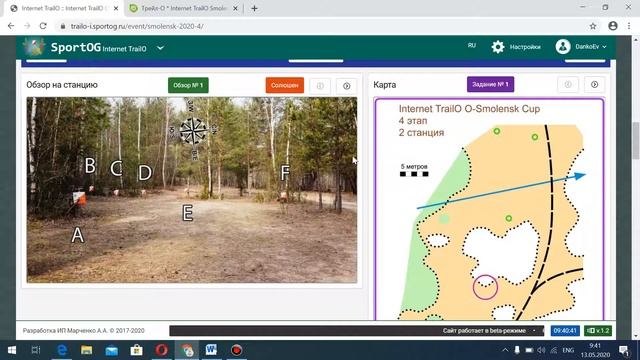
Task: Go forward in the browser
Action: tap(27, 26)
